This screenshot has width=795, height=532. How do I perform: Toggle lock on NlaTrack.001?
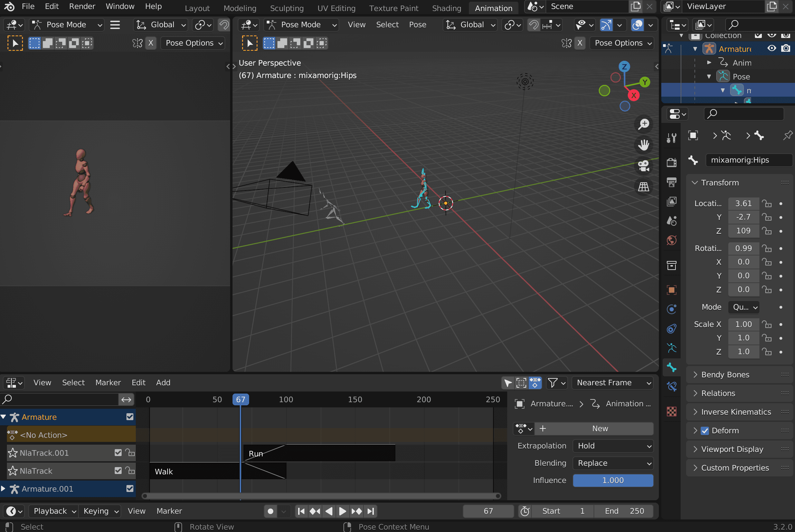point(130,453)
